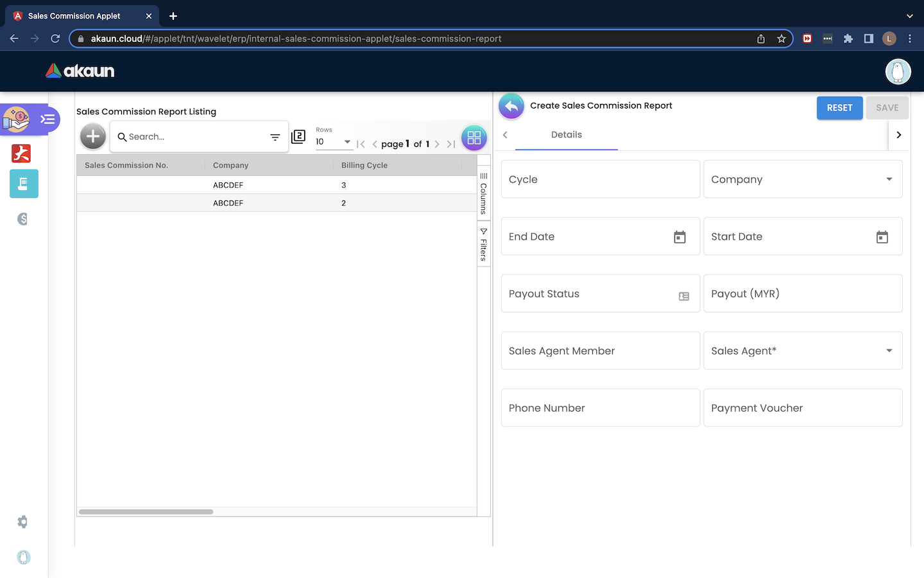Open the Columns side panel tab

click(x=484, y=193)
